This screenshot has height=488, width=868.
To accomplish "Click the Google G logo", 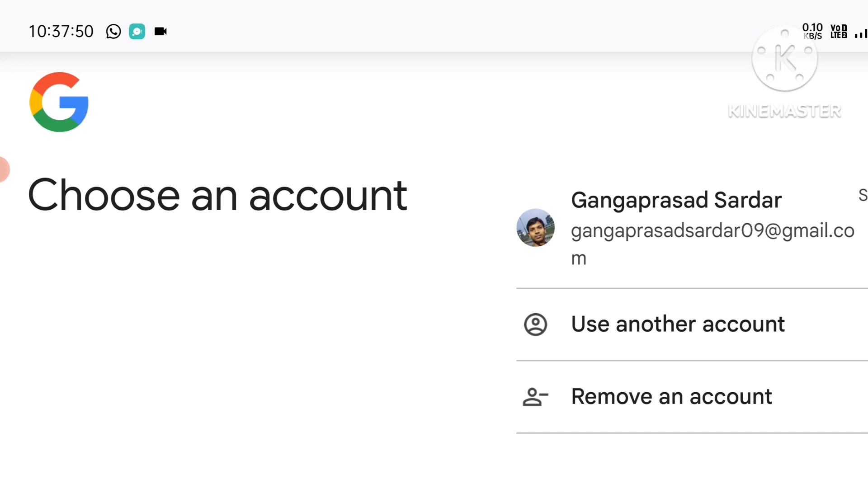I will tap(59, 102).
